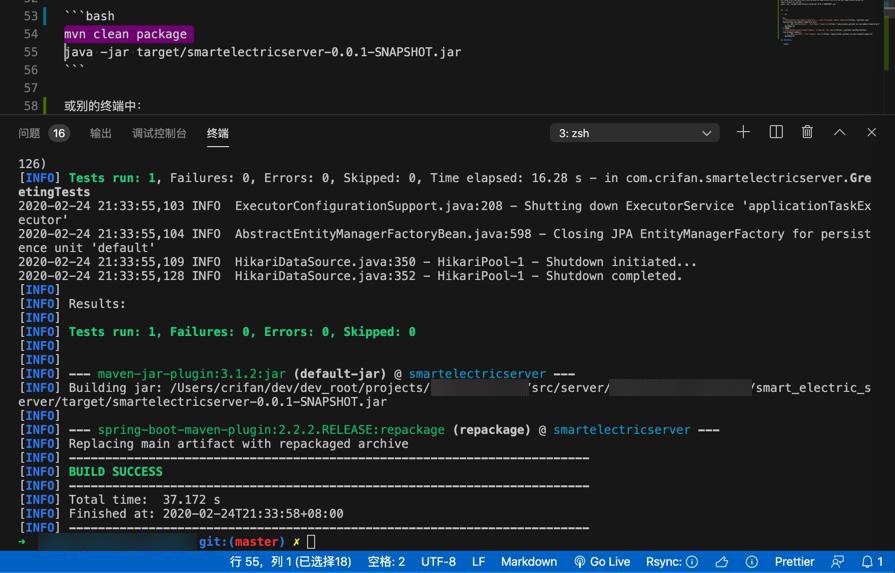Change end of line sequence LF
The image size is (895, 573).
(x=478, y=562)
